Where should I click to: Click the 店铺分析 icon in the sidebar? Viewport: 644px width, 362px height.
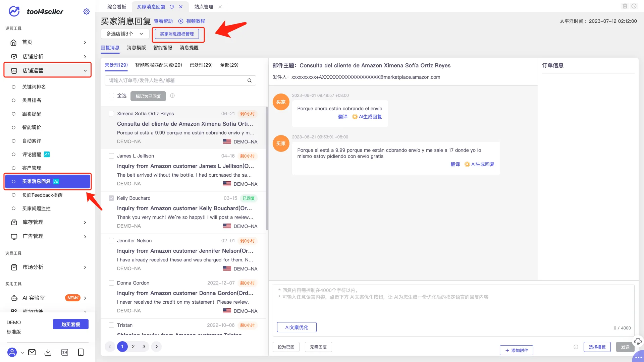pyautogui.click(x=14, y=57)
